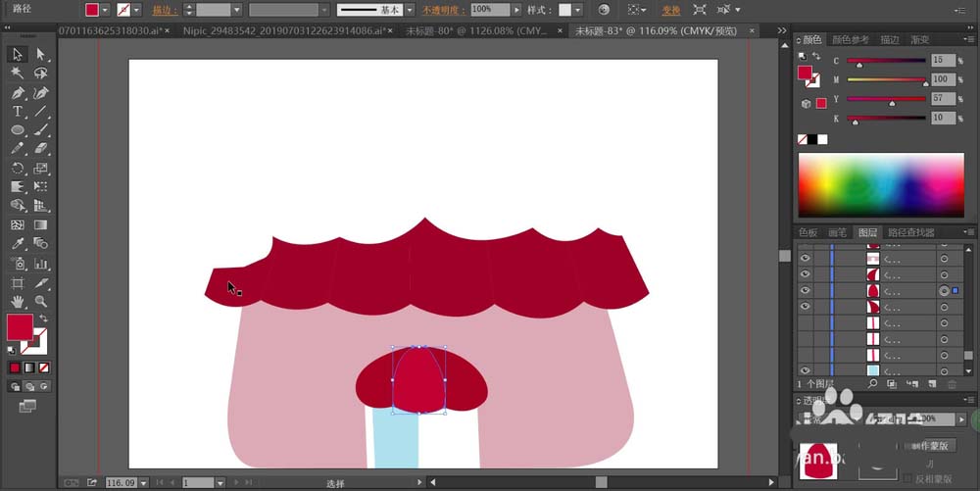980x491 pixels.
Task: Select the Zoom magnifier tool
Action: point(40,302)
